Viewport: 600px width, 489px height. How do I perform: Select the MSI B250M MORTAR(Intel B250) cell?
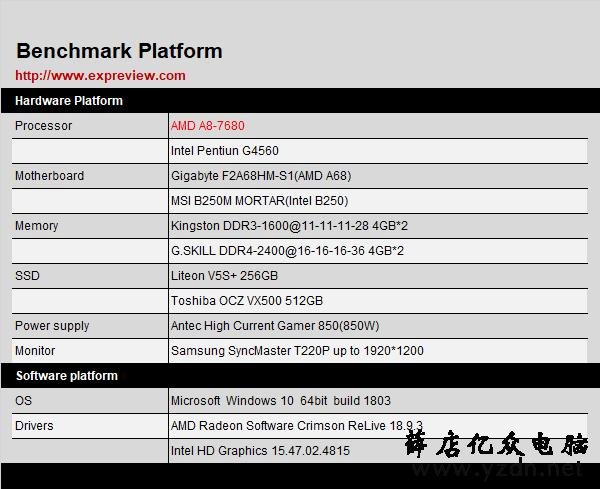pos(378,201)
